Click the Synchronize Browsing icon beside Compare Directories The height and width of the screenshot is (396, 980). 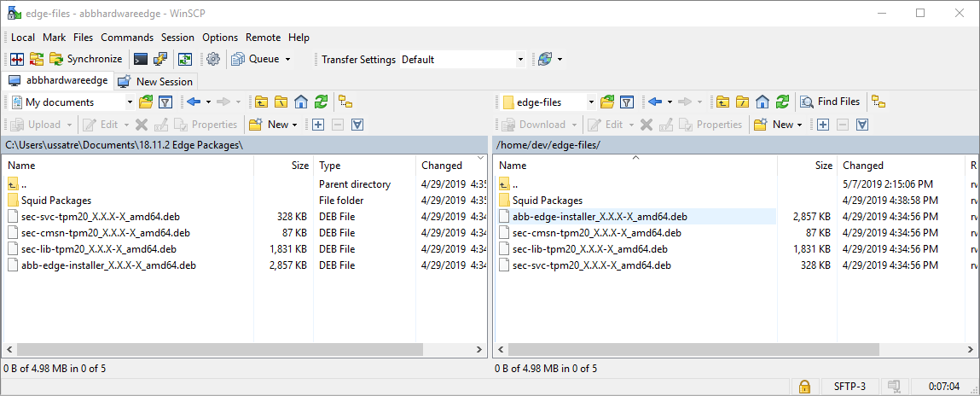tap(37, 59)
